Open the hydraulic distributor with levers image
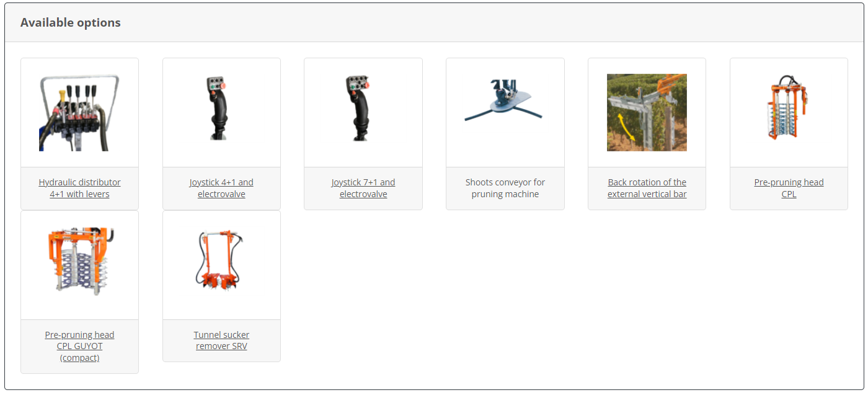 pyautogui.click(x=79, y=112)
